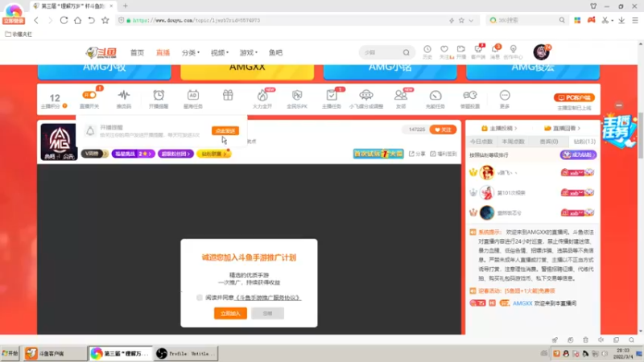Viewport: 644px width, 362px height.
Task: Click the V badge level pill
Action: tap(94, 154)
